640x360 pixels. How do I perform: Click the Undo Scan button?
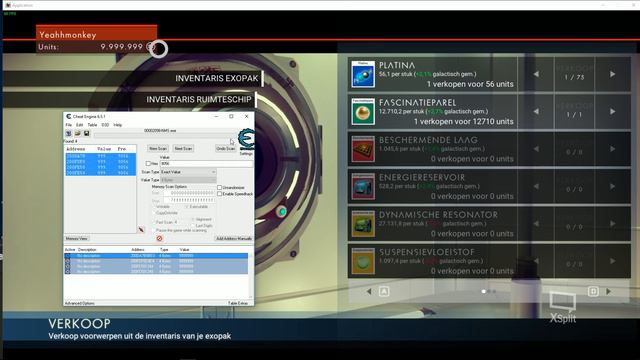[226, 149]
